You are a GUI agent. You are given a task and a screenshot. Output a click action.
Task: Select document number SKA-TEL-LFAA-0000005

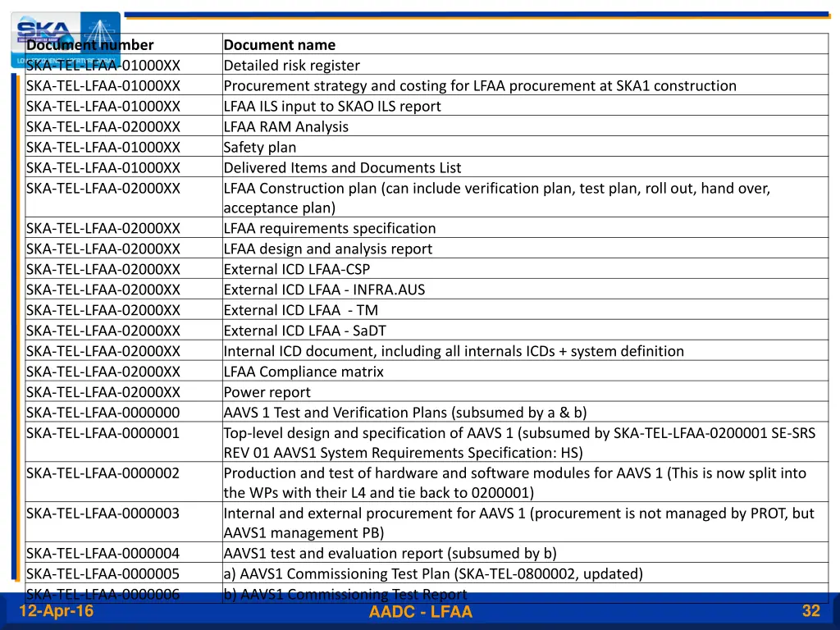point(103,574)
